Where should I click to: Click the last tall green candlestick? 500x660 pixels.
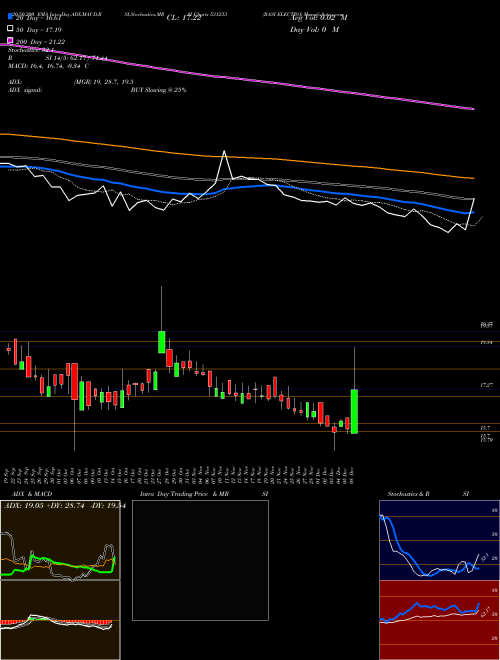(x=354, y=411)
